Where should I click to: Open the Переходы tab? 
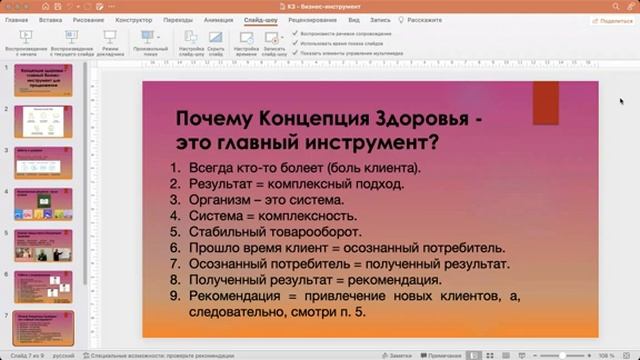pyautogui.click(x=178, y=20)
